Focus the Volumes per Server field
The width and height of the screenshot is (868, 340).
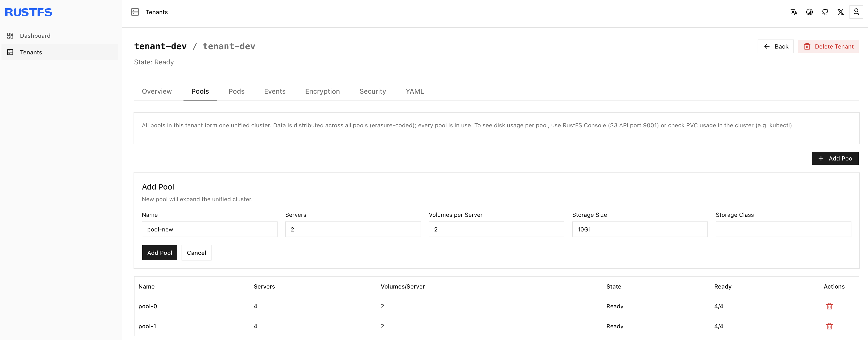(496, 229)
